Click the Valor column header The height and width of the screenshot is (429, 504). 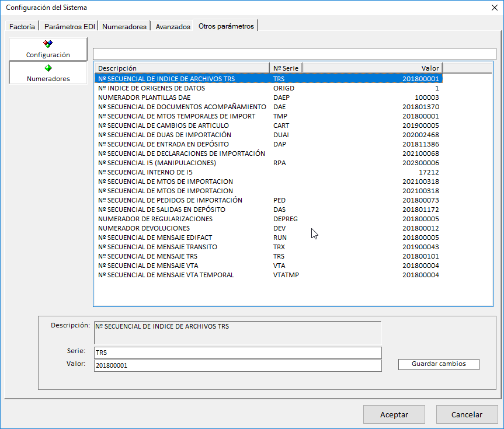tap(371, 68)
